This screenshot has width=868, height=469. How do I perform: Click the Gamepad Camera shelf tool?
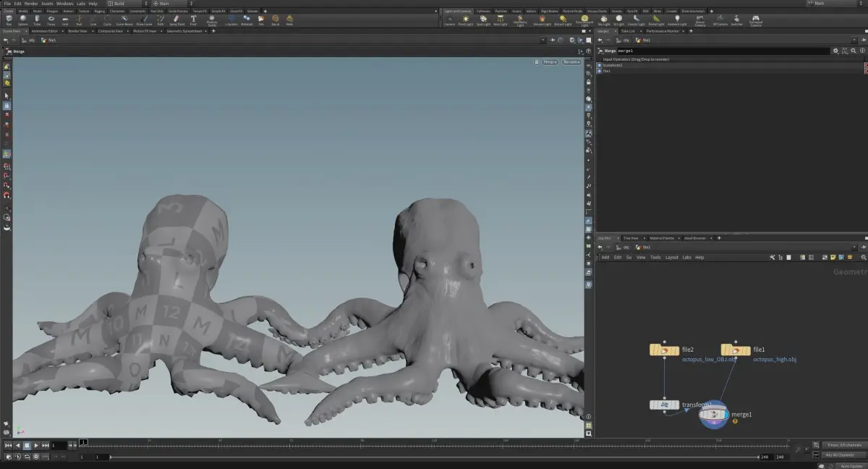755,20
